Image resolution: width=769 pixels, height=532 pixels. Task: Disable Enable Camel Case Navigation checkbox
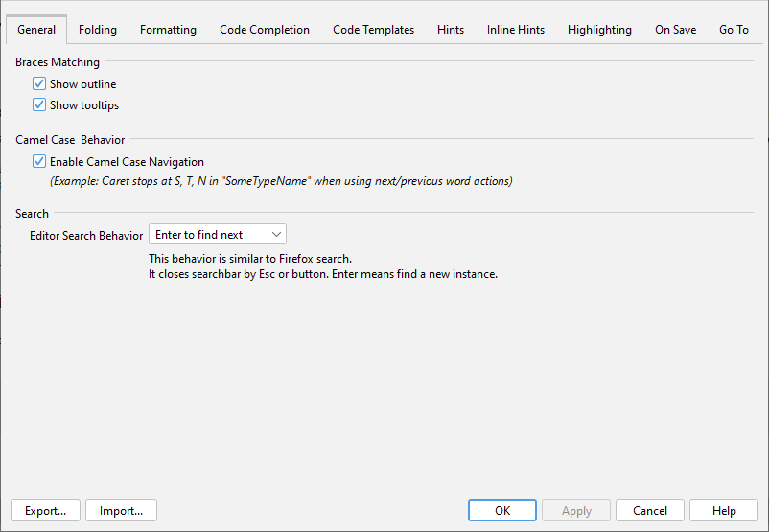[39, 162]
